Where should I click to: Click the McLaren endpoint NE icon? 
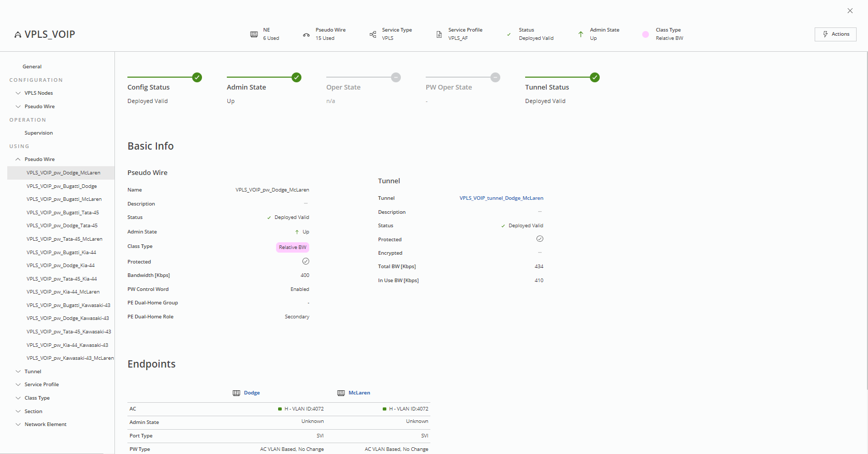tap(341, 393)
